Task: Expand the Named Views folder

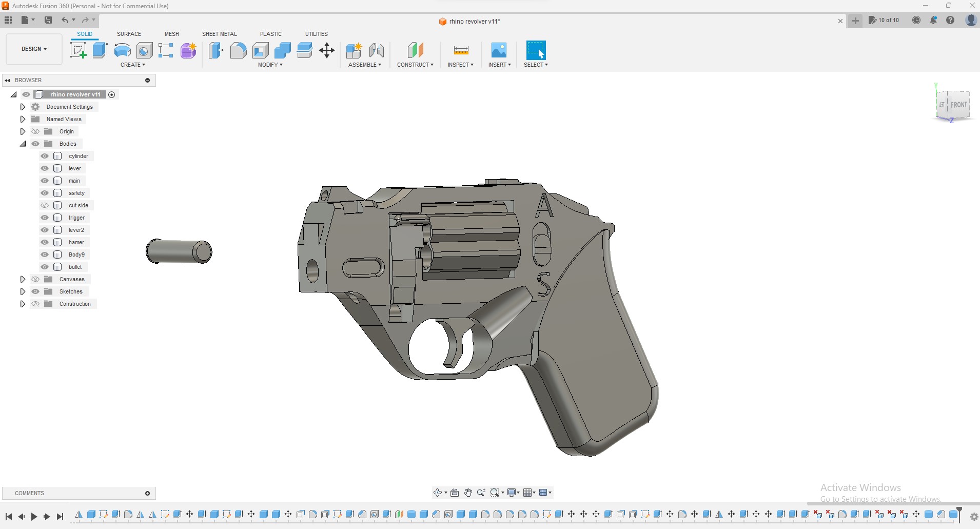Action: 23,119
